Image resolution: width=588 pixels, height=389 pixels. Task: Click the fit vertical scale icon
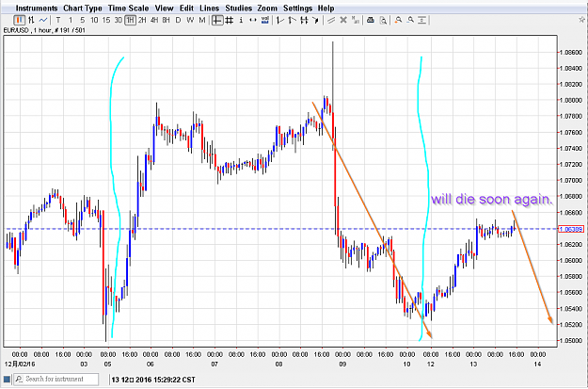click(x=422, y=20)
